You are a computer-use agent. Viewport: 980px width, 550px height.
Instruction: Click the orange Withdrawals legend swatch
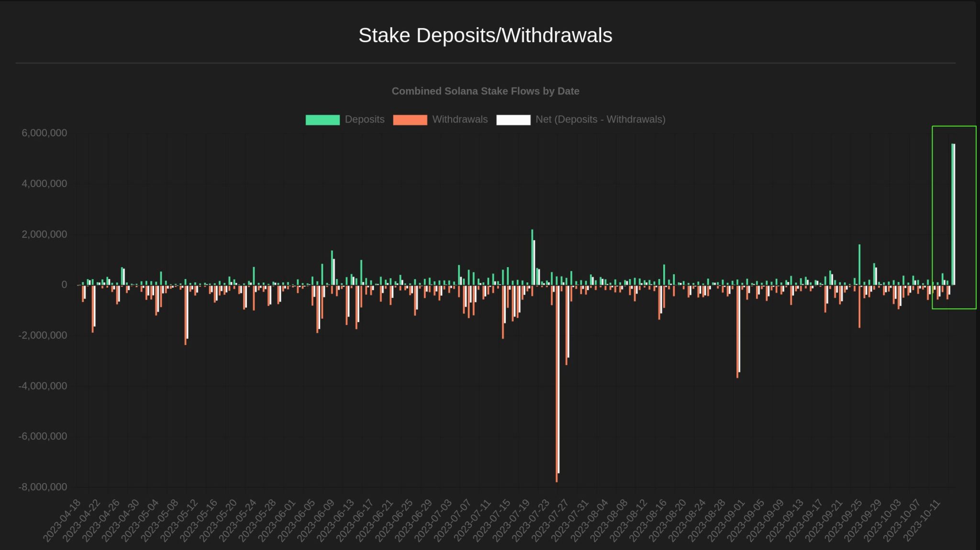pos(410,120)
